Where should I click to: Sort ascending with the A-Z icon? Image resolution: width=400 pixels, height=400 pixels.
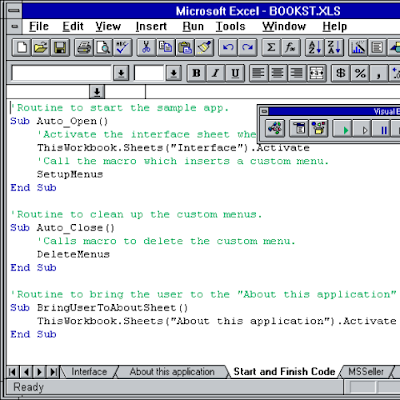[314, 48]
